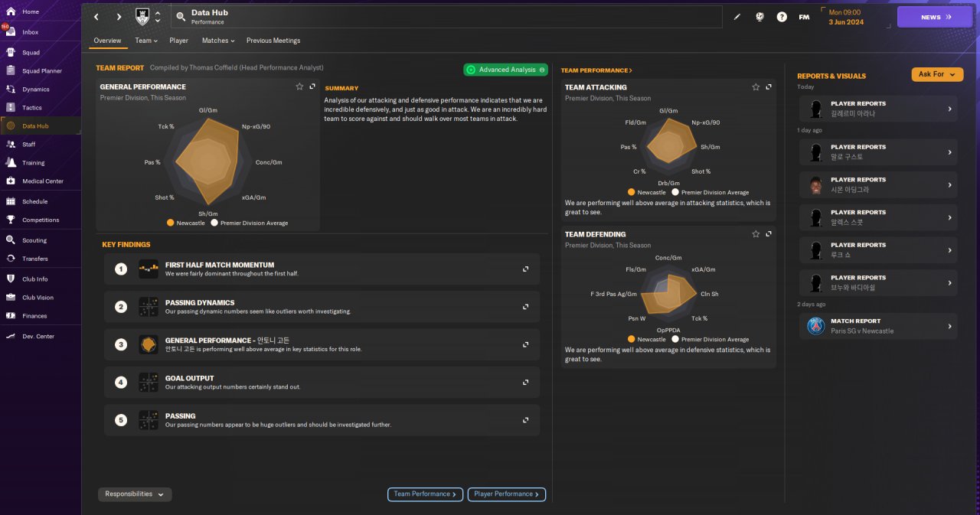Viewport: 980px width, 515px height.
Task: Open the Previous Meetings tab
Action: coord(273,41)
